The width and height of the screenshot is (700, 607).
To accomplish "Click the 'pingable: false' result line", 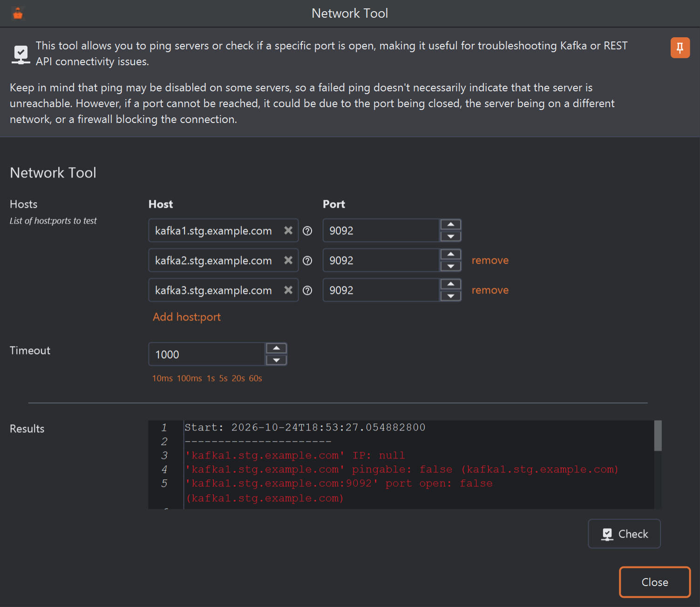I will (x=401, y=470).
